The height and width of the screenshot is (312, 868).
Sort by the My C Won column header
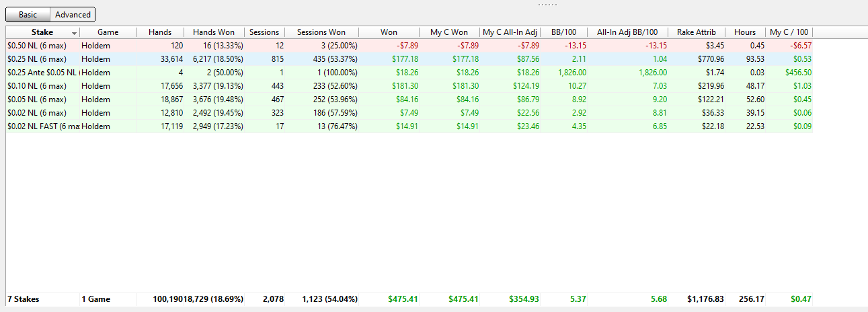[449, 32]
